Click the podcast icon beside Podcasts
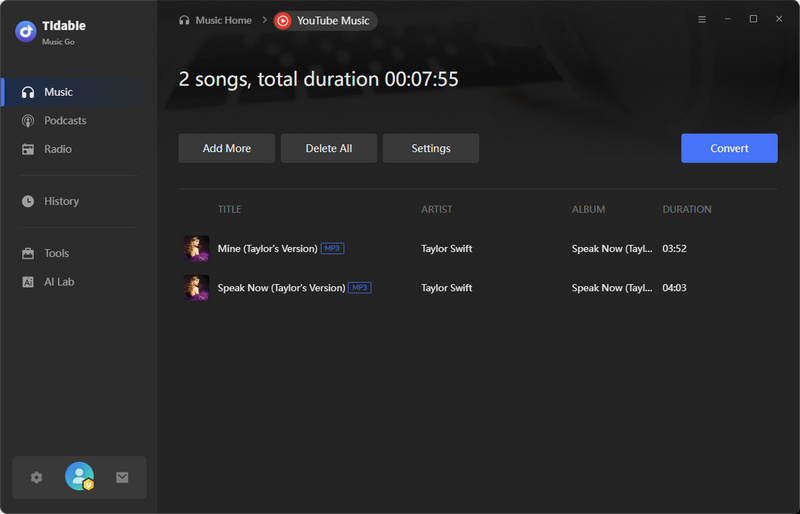 pos(28,121)
